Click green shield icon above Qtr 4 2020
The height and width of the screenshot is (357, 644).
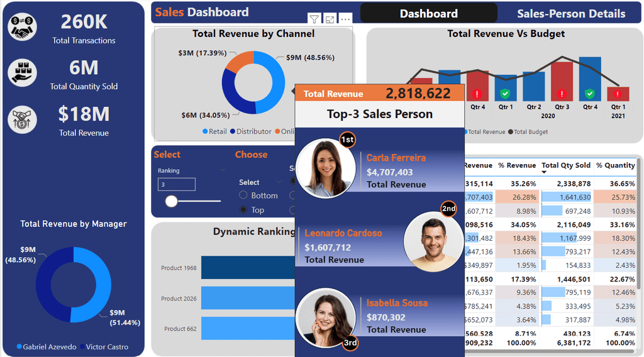tap(590, 94)
